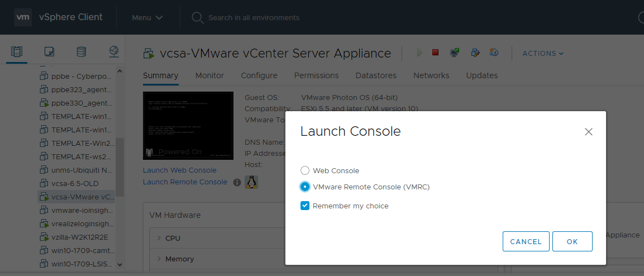Image resolution: width=644 pixels, height=276 pixels.
Task: Click the VM Hardware panel heading
Action: pos(175,215)
